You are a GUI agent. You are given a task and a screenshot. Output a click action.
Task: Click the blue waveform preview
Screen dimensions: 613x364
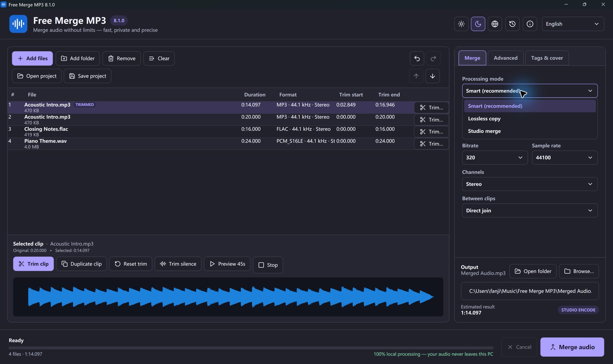228,297
